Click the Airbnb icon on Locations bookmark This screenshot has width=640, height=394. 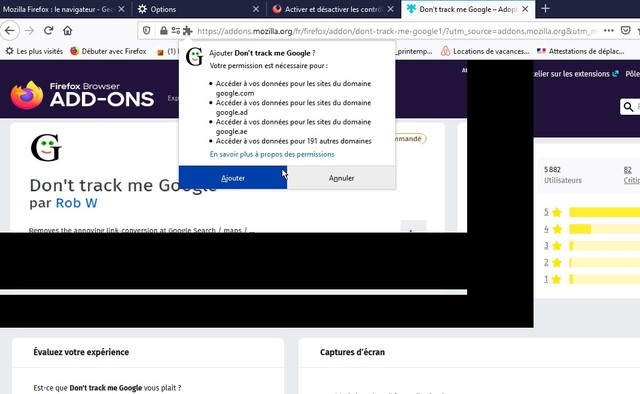pyautogui.click(x=445, y=51)
